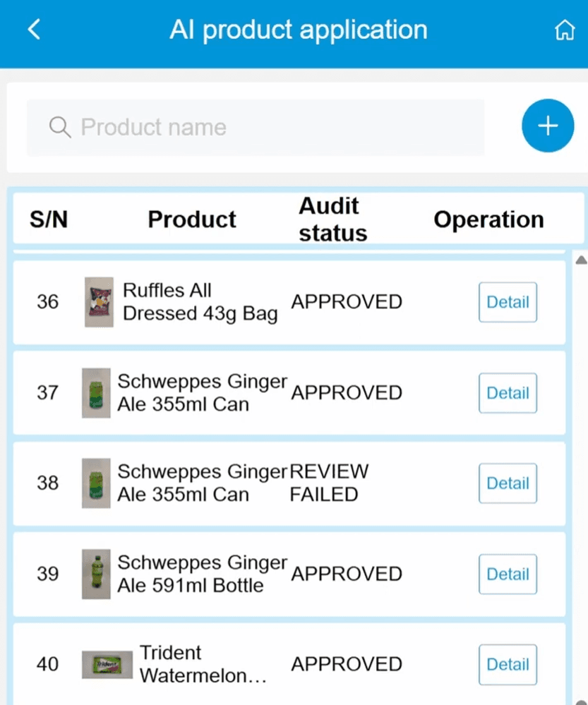Click the Product column header
Image resolution: width=588 pixels, height=705 pixels.
point(192,219)
